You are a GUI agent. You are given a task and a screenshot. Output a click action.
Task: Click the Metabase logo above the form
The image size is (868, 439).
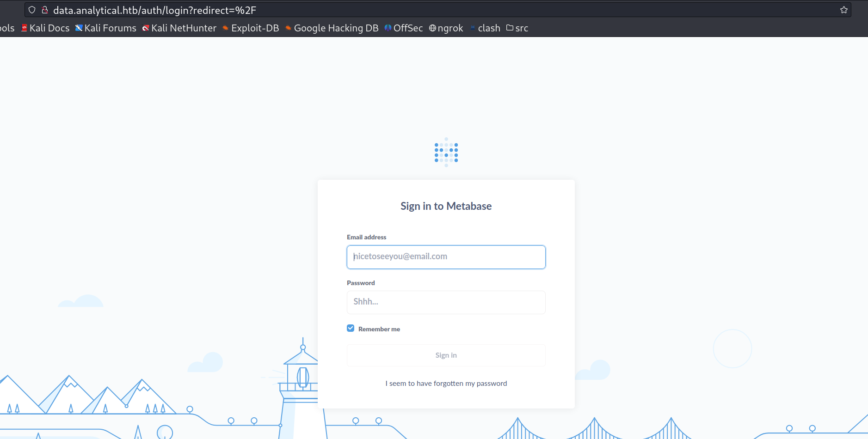[446, 152]
